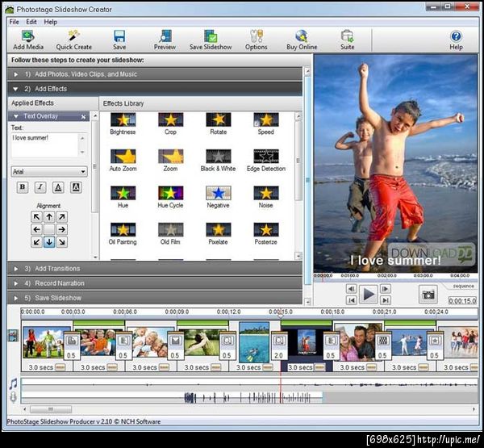Play the slideshow preview
Image resolution: width=484 pixels, height=448 pixels.
369,294
